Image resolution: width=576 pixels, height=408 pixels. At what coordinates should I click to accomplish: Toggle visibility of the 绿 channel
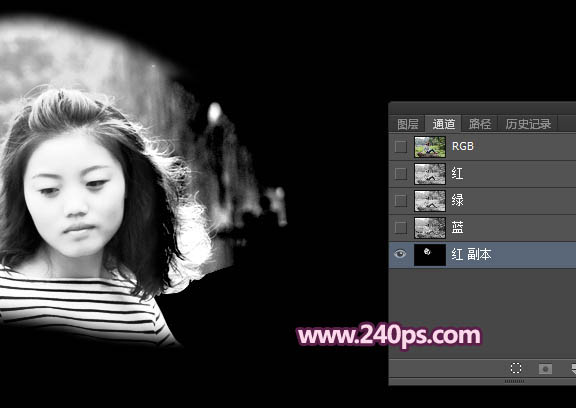click(x=400, y=201)
